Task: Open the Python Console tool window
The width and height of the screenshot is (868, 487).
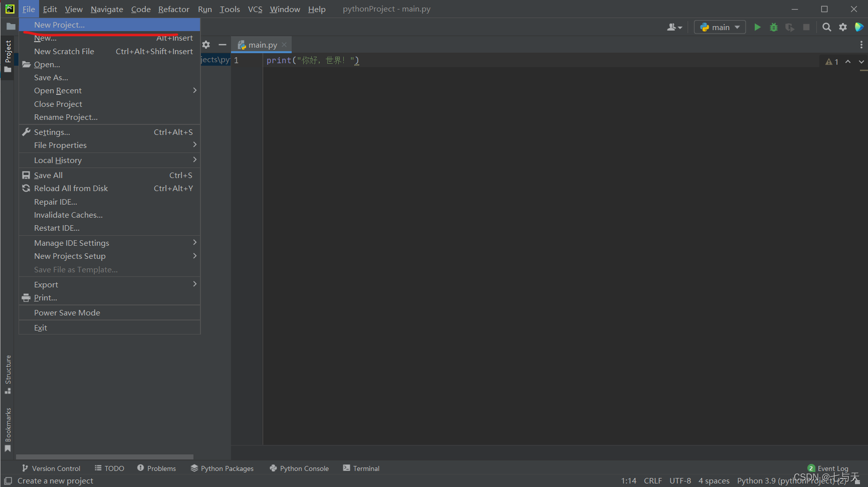Action: pyautogui.click(x=299, y=468)
